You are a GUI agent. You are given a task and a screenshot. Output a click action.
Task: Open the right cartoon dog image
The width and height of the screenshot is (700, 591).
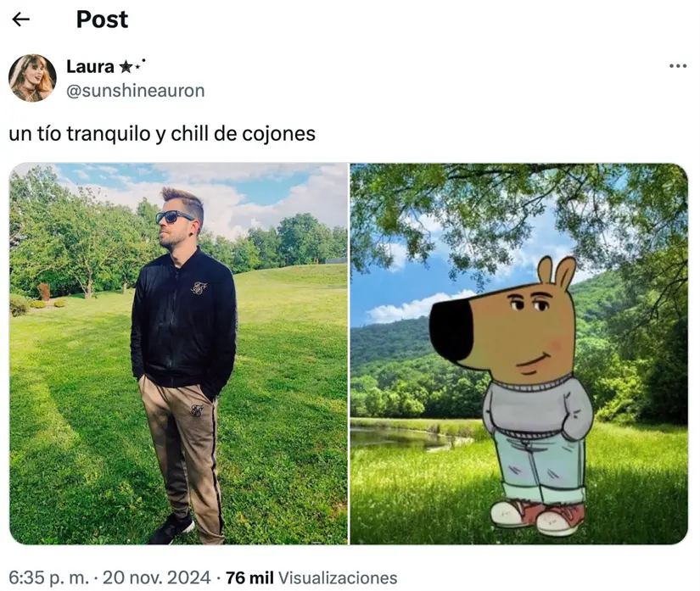point(518,354)
